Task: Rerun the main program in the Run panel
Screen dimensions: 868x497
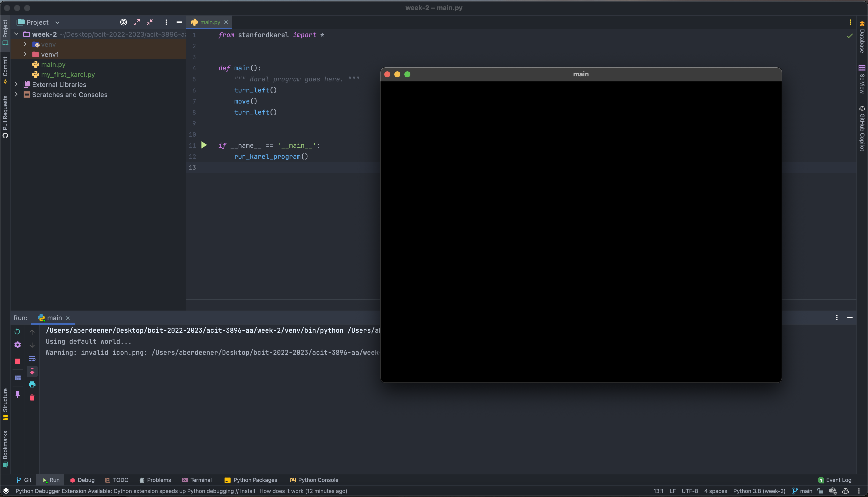Action: 17,331
